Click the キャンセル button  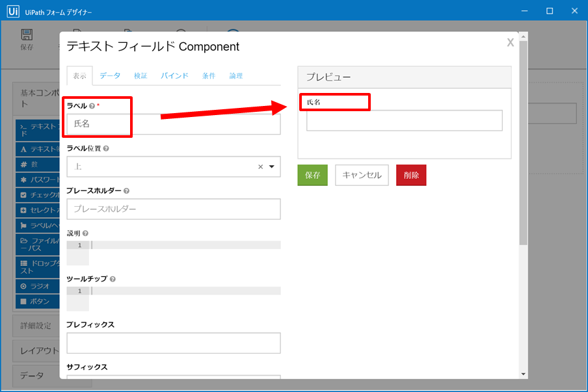tap(362, 175)
